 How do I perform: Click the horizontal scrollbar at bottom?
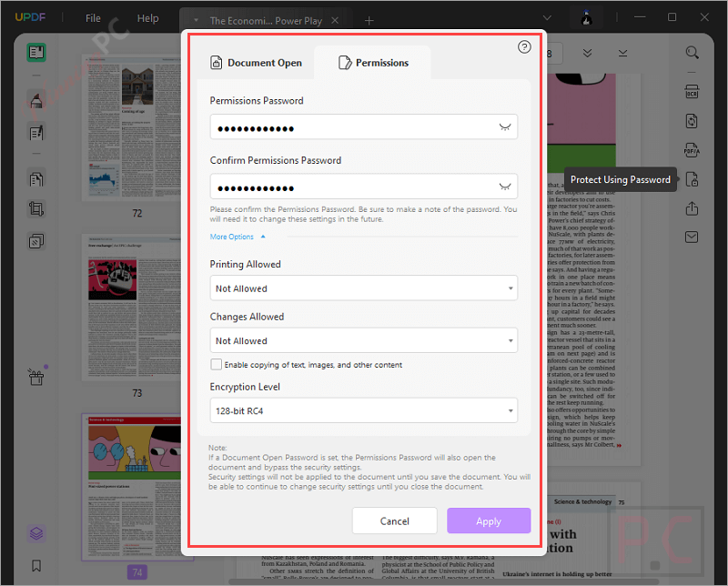[x=443, y=581]
